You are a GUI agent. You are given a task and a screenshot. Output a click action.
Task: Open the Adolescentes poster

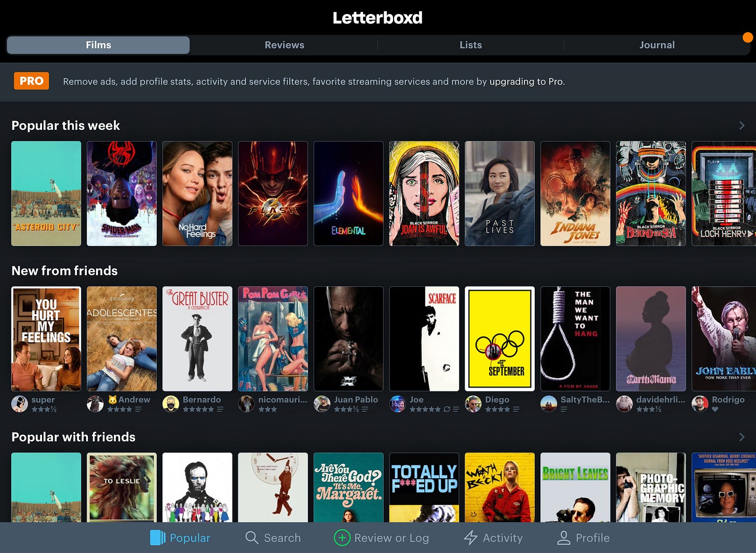point(122,339)
